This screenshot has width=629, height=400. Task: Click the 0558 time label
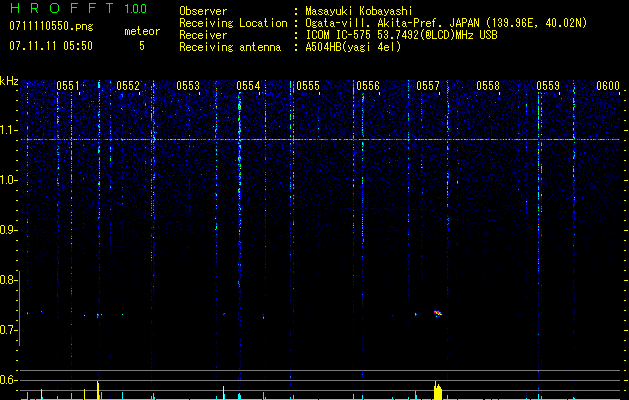[x=488, y=86]
